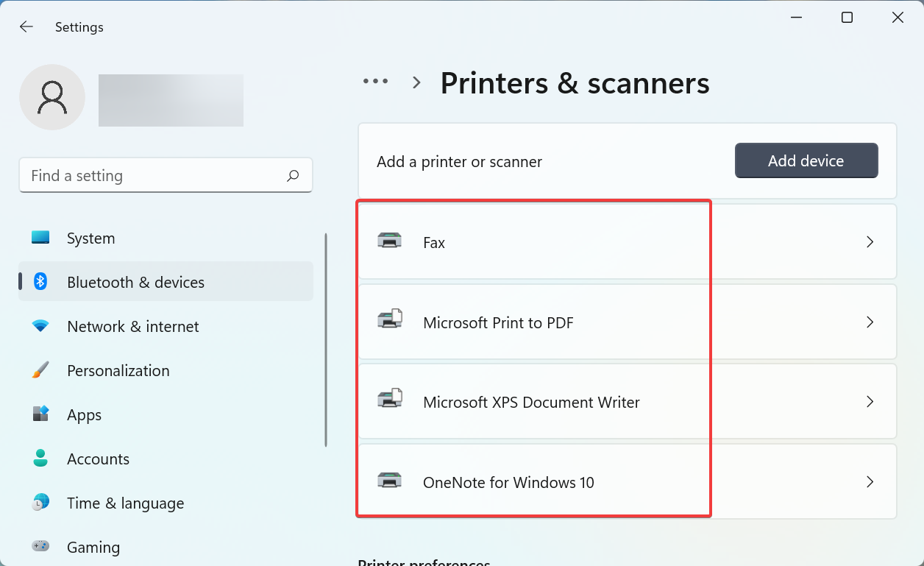Click the Find a setting search box
924x566 pixels.
(166, 175)
